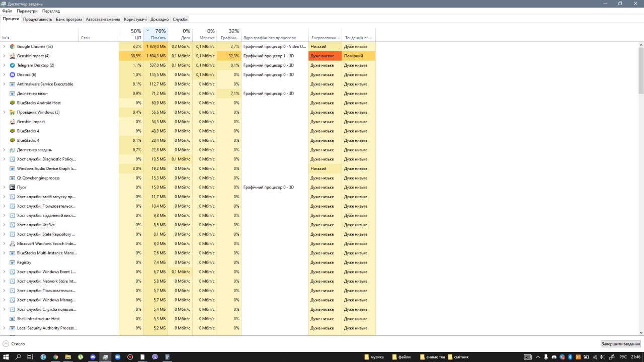This screenshot has width=644, height=362.
Task: Open File Explorer from the taskbar
Action: click(x=68, y=357)
